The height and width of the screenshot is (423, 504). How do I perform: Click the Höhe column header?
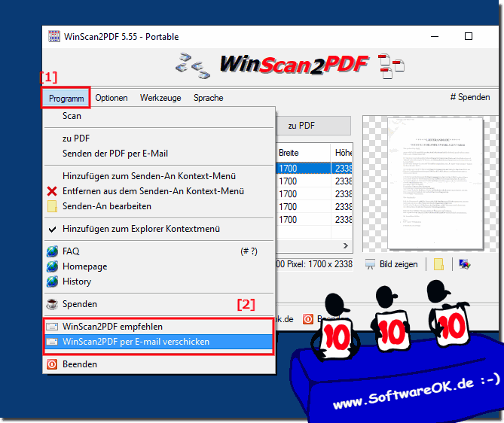pyautogui.click(x=342, y=153)
